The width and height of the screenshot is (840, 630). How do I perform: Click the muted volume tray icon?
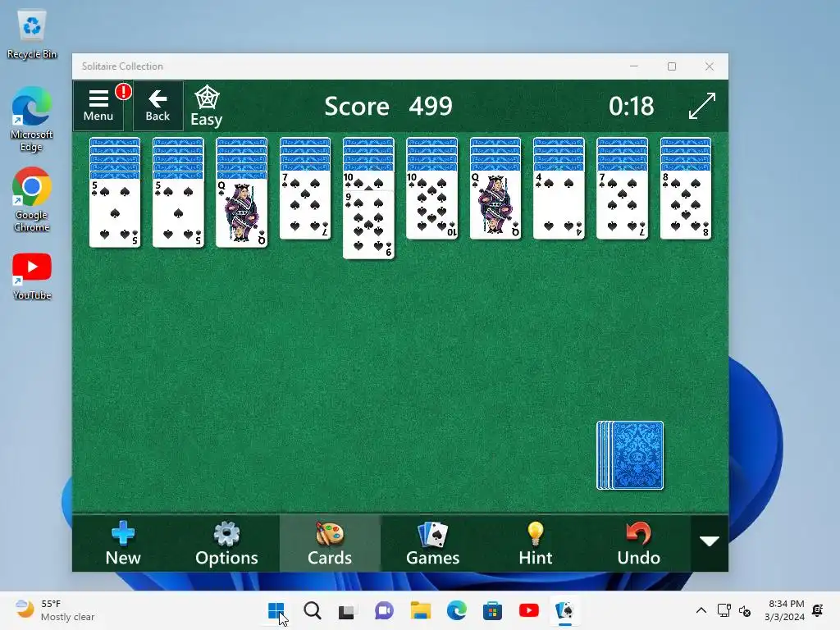coord(745,610)
